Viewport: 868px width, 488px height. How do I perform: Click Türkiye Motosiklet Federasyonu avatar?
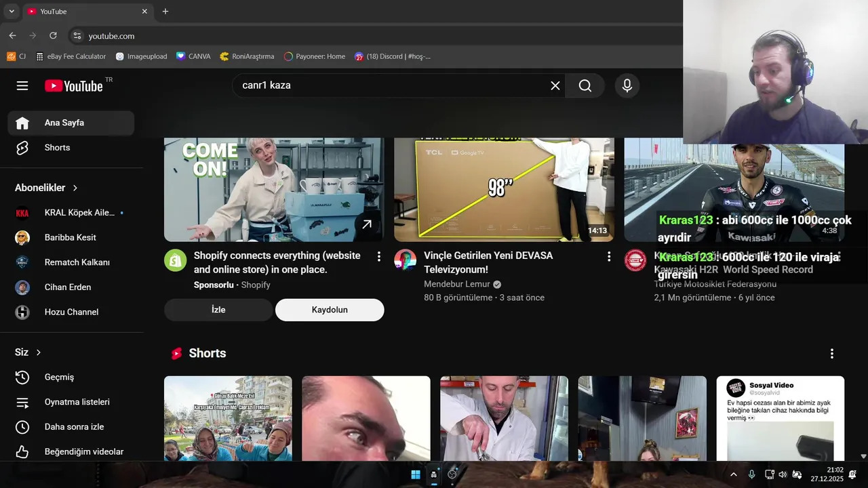[x=635, y=260]
